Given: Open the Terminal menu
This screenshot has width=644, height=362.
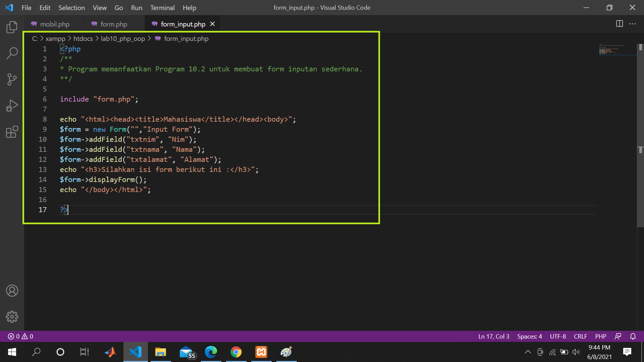Looking at the screenshot, I should [162, 7].
